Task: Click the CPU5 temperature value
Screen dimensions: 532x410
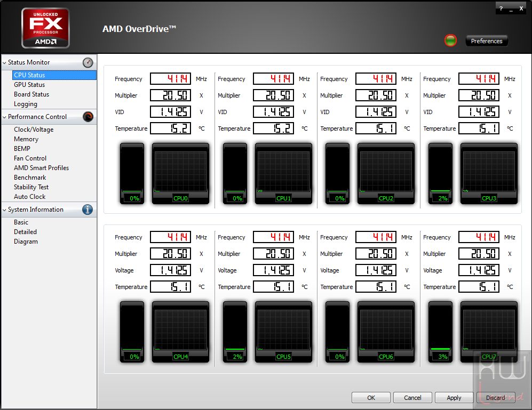Action: click(x=273, y=287)
